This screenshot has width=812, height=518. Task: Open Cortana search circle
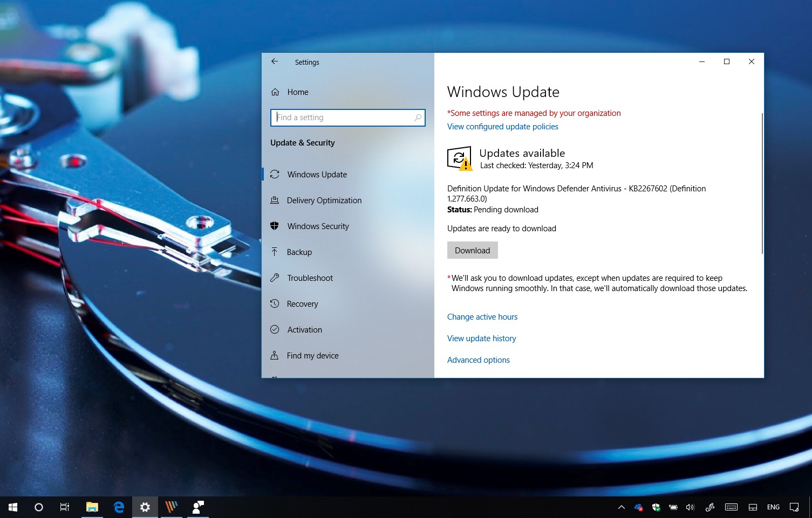pos(39,507)
